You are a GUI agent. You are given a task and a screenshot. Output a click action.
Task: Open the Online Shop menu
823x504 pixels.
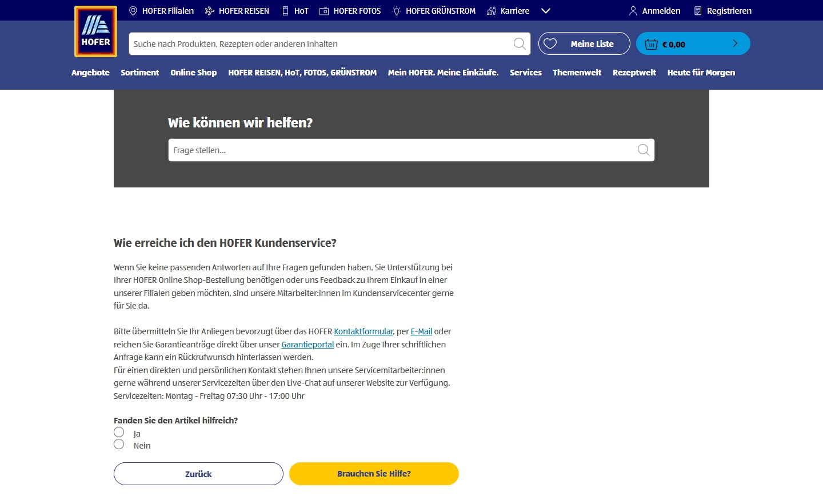point(194,73)
